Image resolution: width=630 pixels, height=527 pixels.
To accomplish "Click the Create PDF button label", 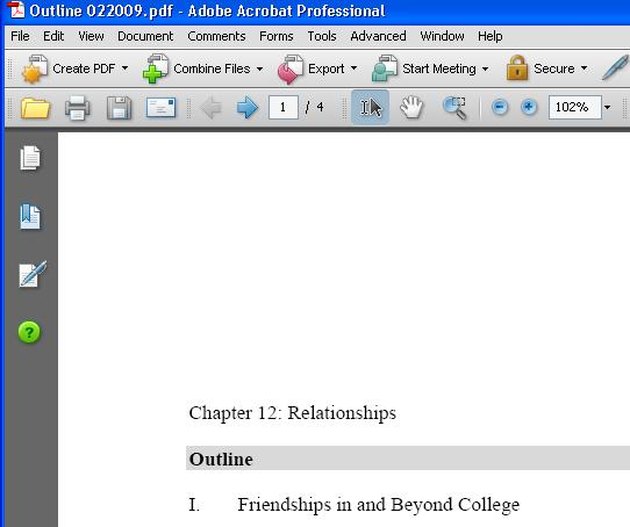I will [84, 69].
